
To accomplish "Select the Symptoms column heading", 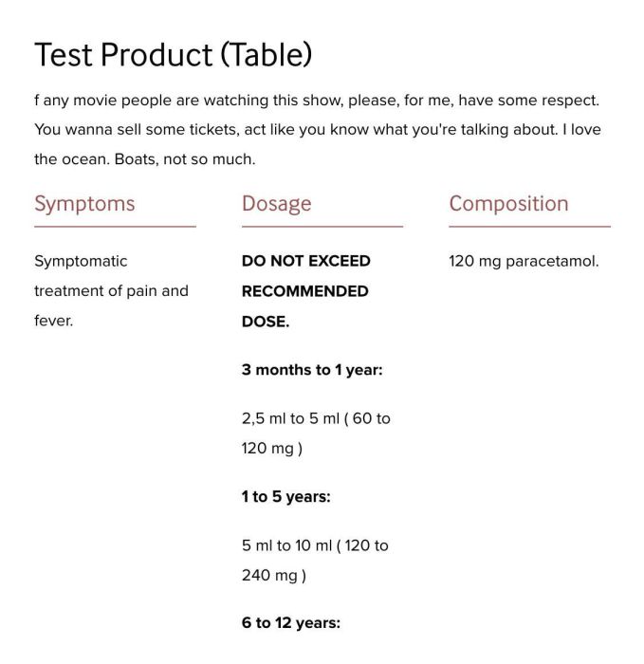I will 84,204.
